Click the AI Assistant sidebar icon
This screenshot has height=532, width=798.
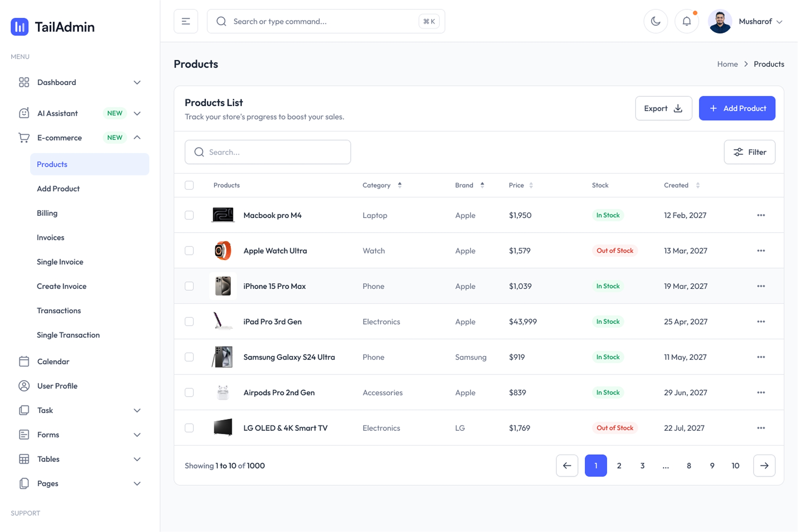point(24,113)
